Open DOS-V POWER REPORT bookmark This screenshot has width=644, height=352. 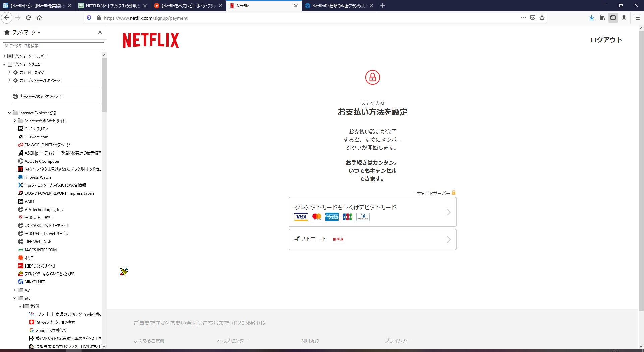tap(56, 193)
